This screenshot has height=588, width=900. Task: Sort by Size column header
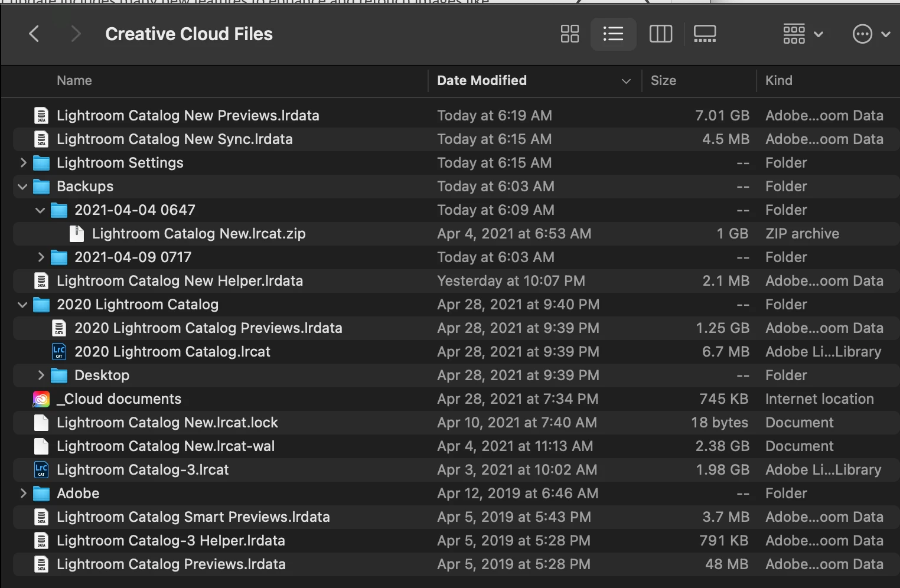pos(663,80)
